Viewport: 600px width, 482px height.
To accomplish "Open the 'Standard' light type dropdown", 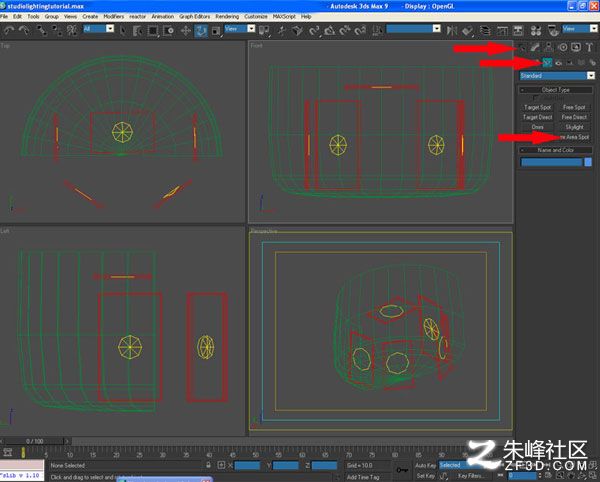I will click(x=557, y=76).
